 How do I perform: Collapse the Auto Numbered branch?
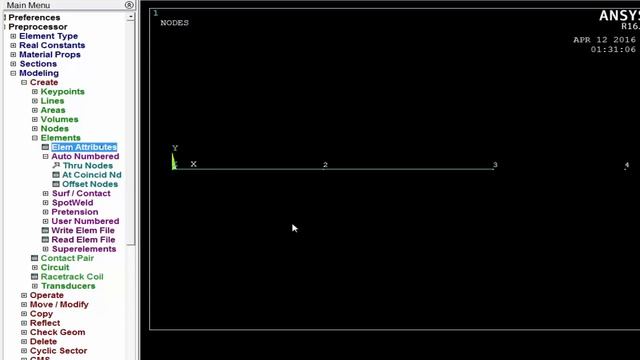45,156
